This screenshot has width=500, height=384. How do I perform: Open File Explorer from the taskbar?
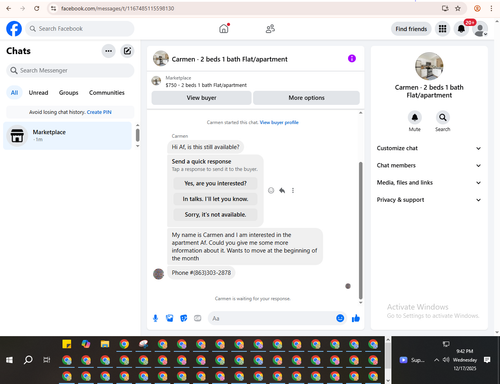tap(105, 344)
